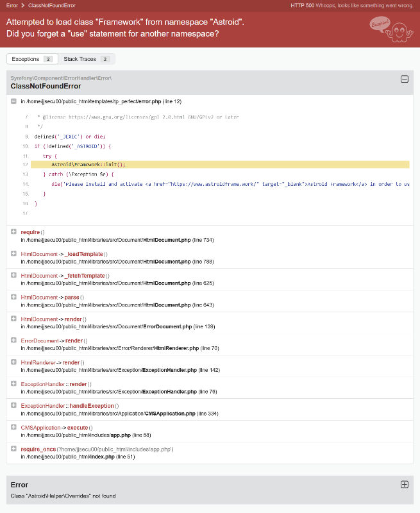
Task: Expand the CMSApplication execute trace
Action: coord(13,427)
